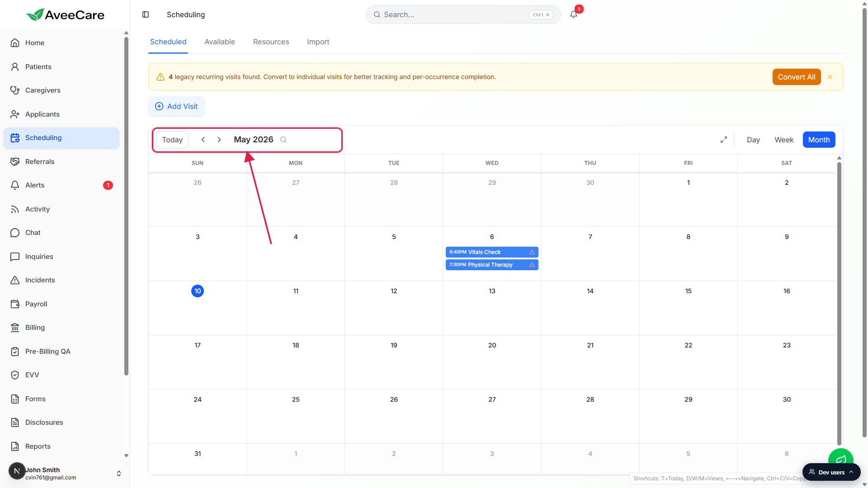Viewport: 868px width, 488px height.
Task: Open Patients in sidebar
Action: coord(61,67)
